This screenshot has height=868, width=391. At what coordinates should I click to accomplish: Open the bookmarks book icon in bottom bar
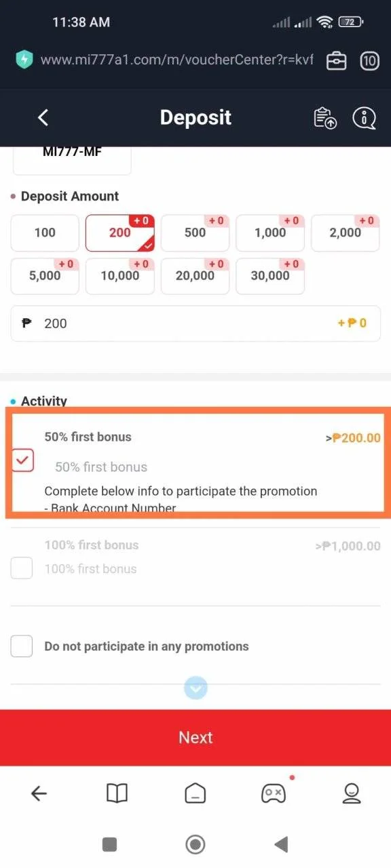coord(117,793)
